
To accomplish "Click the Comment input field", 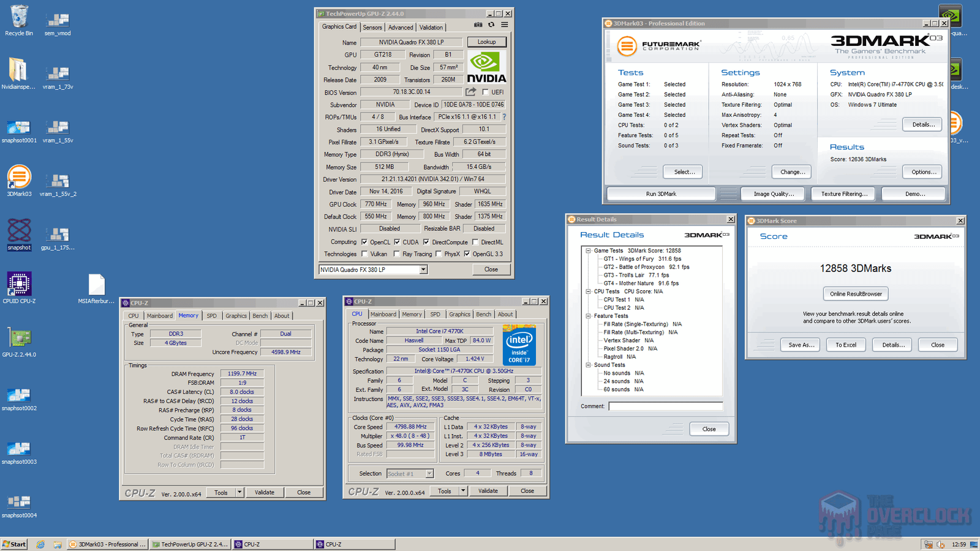I will click(x=665, y=407).
